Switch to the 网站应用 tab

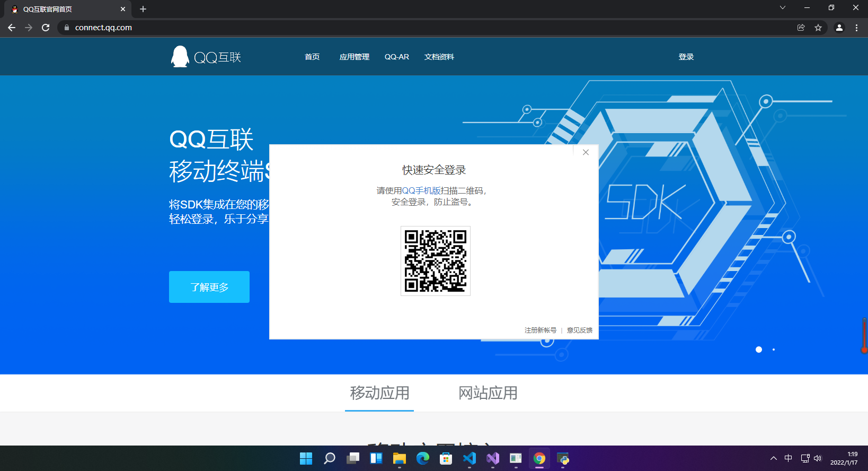pos(488,393)
